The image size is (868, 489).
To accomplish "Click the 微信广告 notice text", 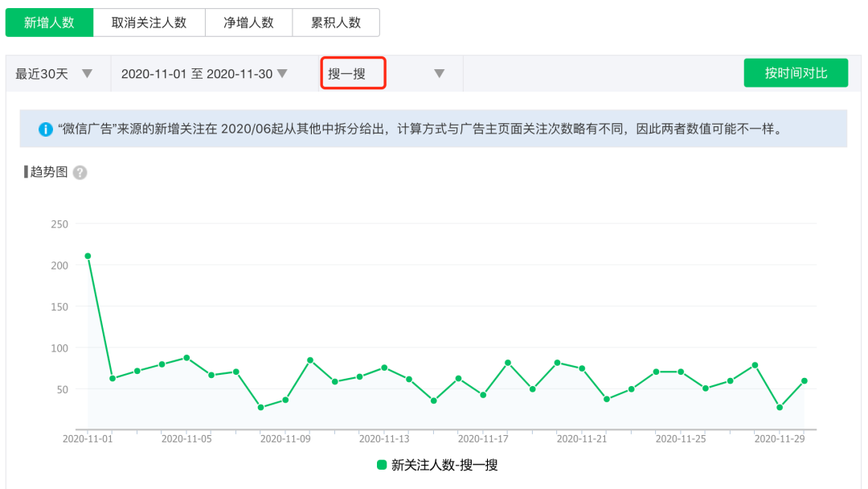I will coord(420,129).
